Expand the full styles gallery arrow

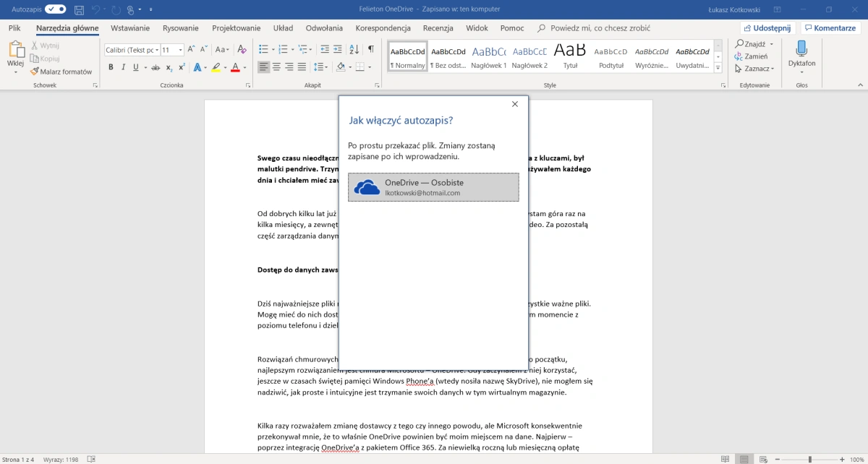click(718, 68)
